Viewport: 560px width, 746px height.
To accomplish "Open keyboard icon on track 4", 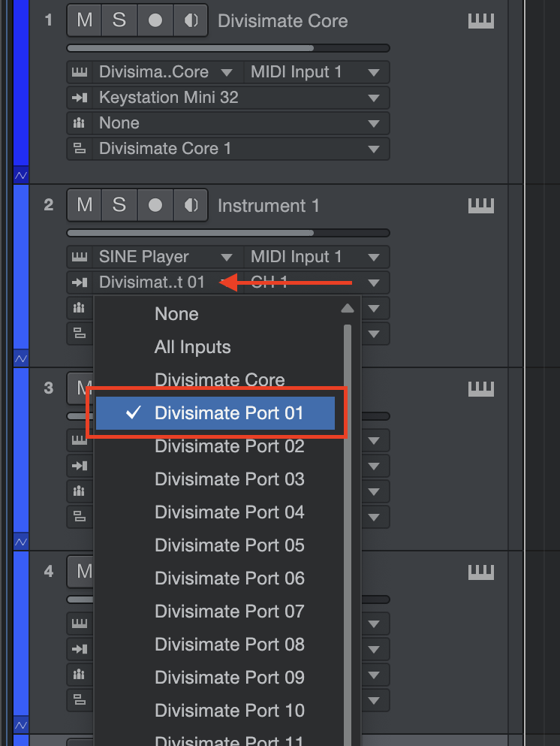I will pos(481,572).
